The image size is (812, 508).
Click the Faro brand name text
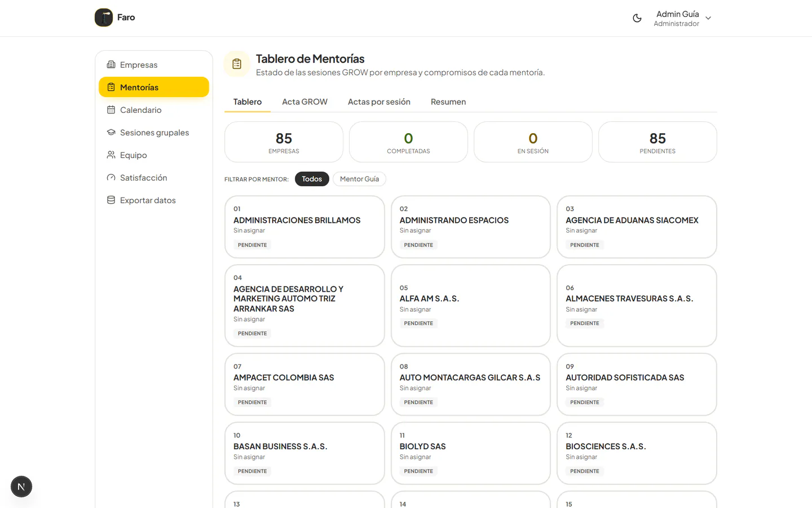pos(126,17)
